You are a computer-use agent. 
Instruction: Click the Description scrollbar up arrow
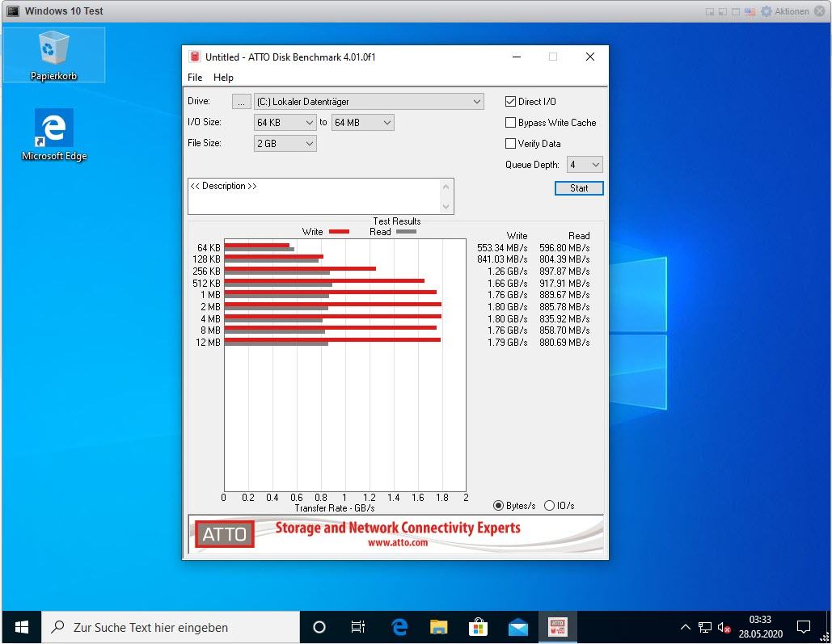446,187
